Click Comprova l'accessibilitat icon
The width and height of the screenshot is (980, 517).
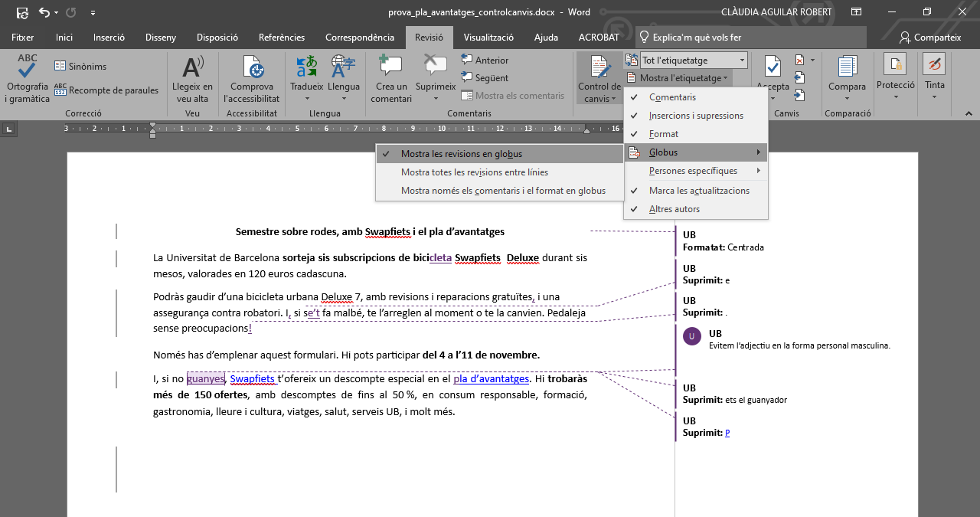pyautogui.click(x=252, y=69)
